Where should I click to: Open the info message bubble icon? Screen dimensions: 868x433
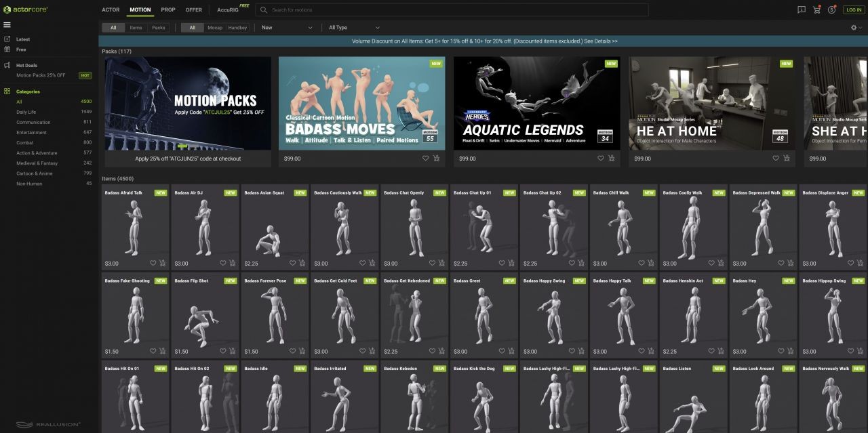click(x=802, y=10)
